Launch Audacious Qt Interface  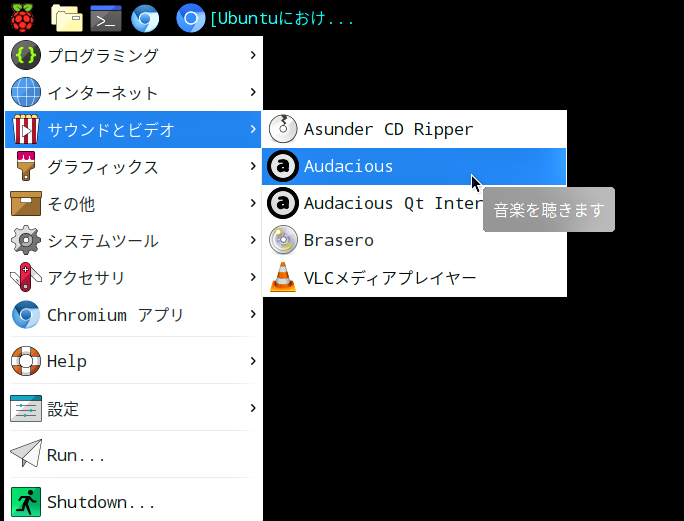[x=414, y=203]
